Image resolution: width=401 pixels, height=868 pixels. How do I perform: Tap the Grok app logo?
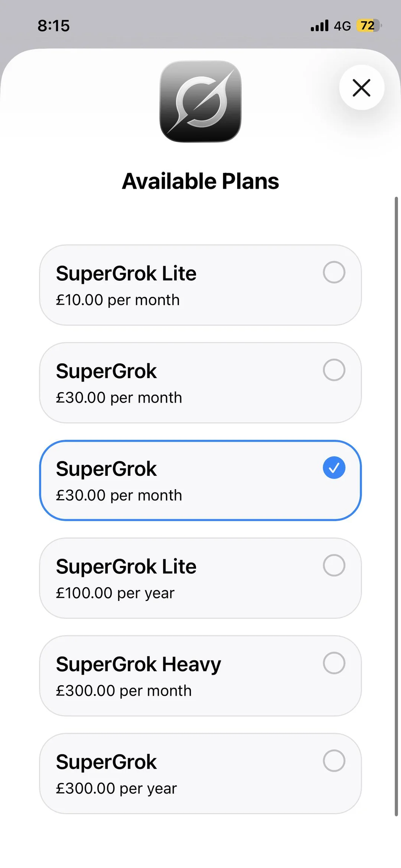(x=200, y=101)
